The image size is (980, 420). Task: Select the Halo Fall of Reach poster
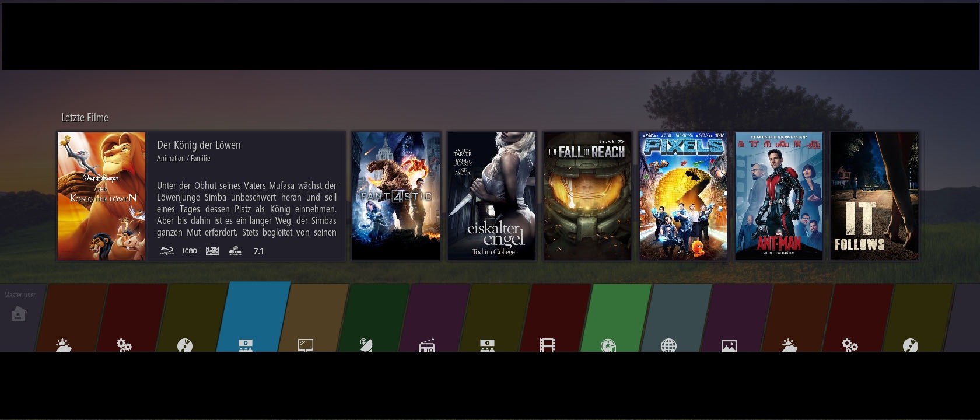coord(587,196)
